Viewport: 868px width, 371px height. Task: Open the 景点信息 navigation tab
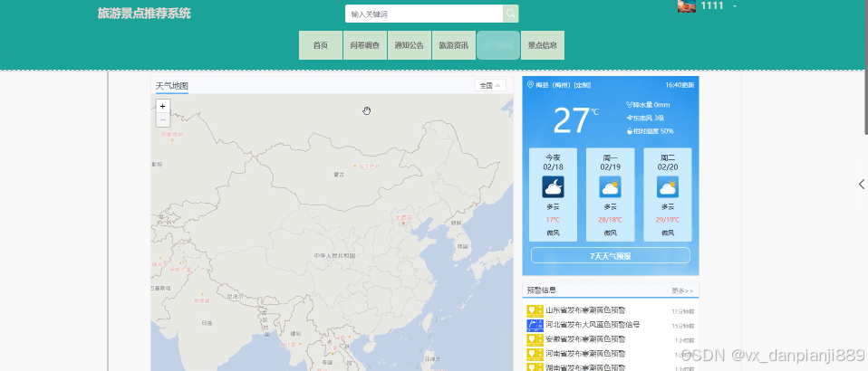[543, 45]
